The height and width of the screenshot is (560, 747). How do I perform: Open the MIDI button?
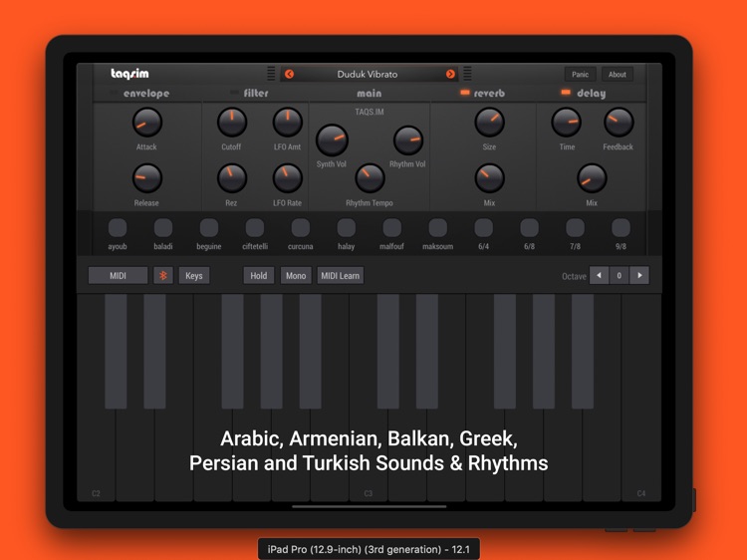click(119, 275)
